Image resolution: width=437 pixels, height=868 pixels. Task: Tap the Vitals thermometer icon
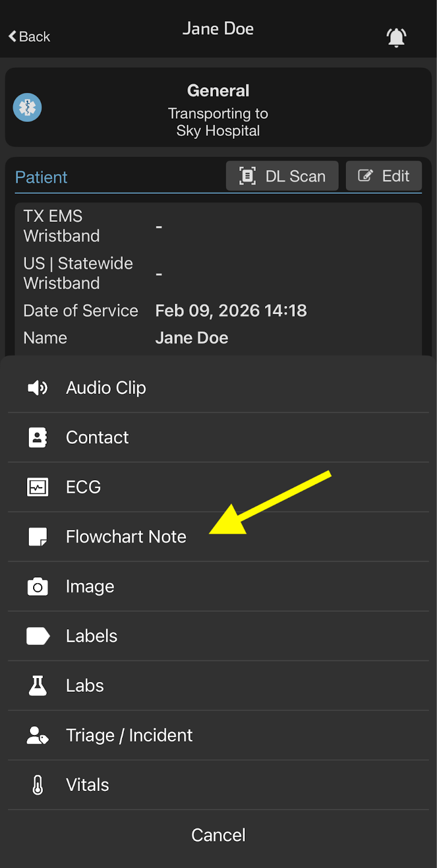37,785
